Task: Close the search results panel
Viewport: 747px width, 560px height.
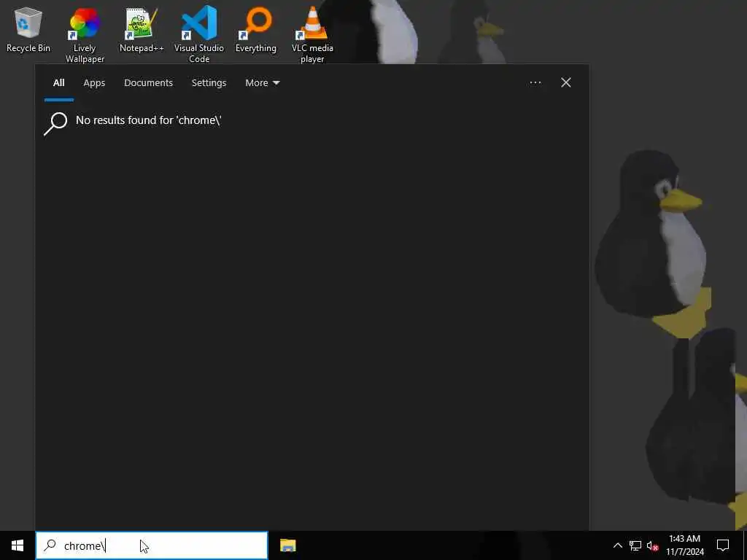Action: pos(566,83)
